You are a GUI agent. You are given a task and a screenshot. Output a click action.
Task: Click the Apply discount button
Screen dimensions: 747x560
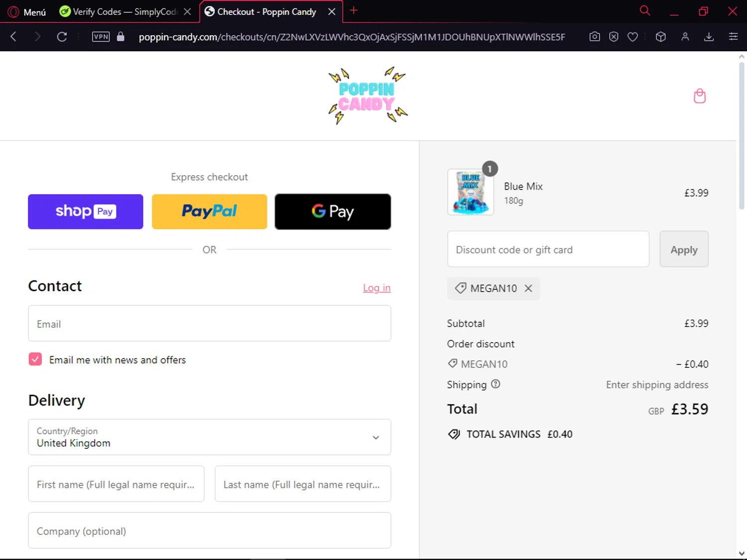coord(684,249)
